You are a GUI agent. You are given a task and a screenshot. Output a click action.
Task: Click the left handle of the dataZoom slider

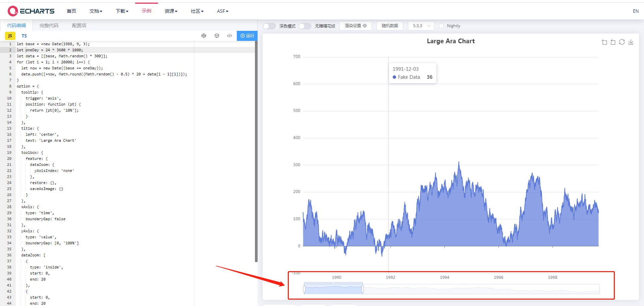pos(304,289)
